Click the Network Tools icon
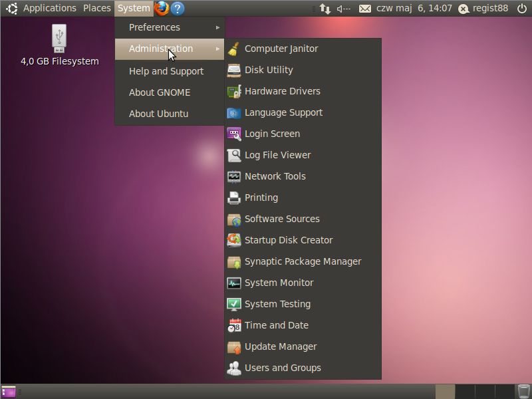532x399 pixels. (234, 177)
